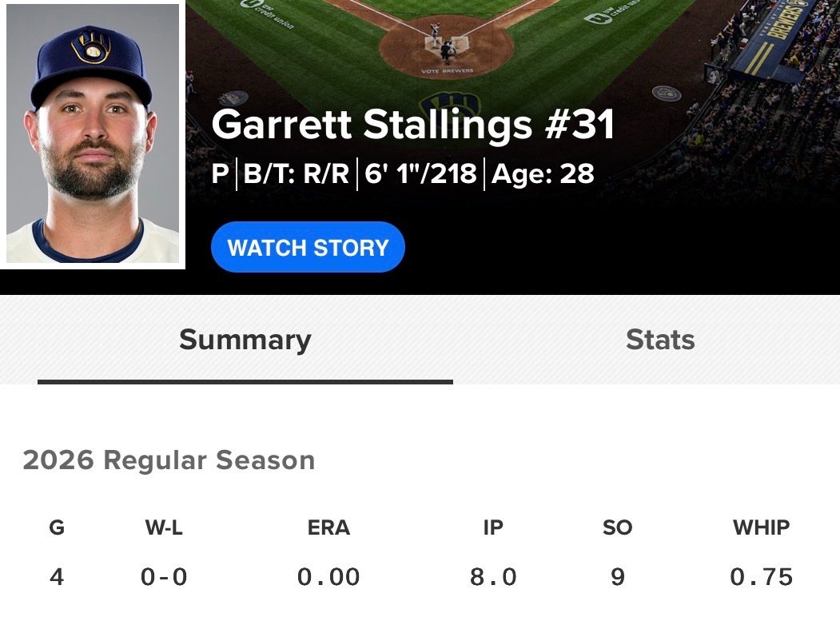
Task: Click the SO column header
Action: tap(617, 527)
